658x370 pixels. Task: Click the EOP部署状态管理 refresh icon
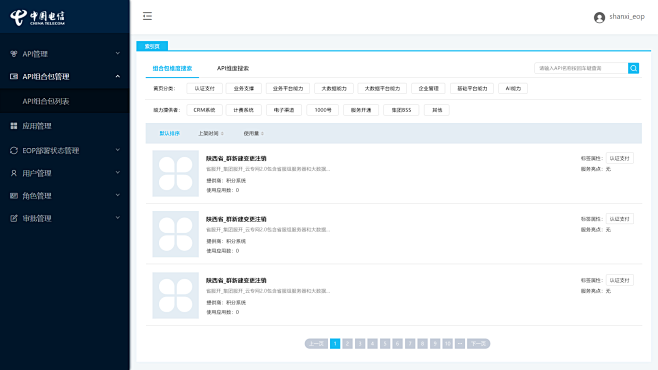click(14, 150)
